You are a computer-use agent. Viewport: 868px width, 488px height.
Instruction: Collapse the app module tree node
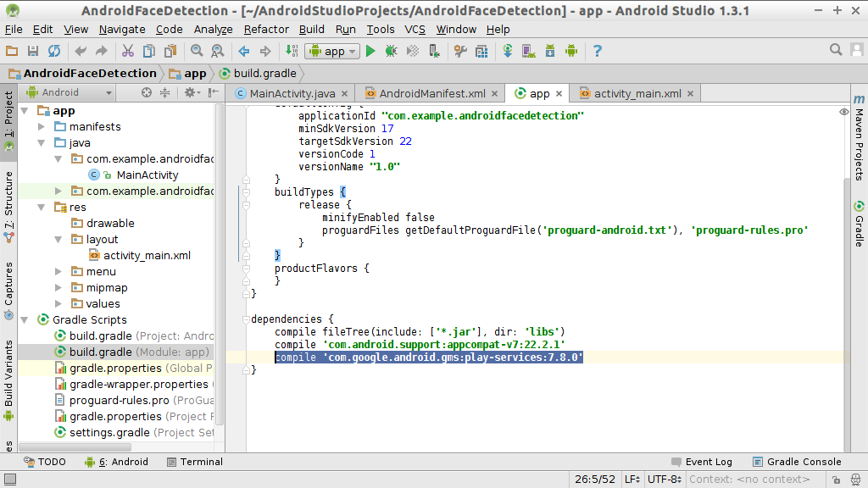pos(25,111)
